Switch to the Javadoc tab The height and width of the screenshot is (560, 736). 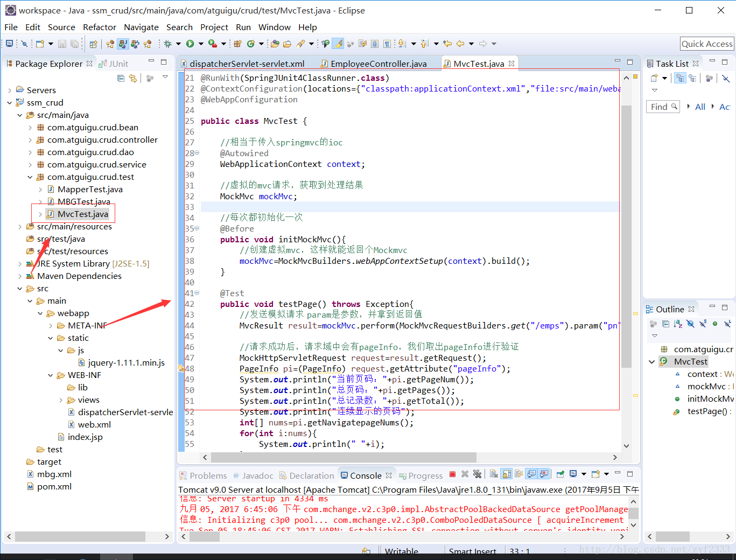tap(253, 475)
